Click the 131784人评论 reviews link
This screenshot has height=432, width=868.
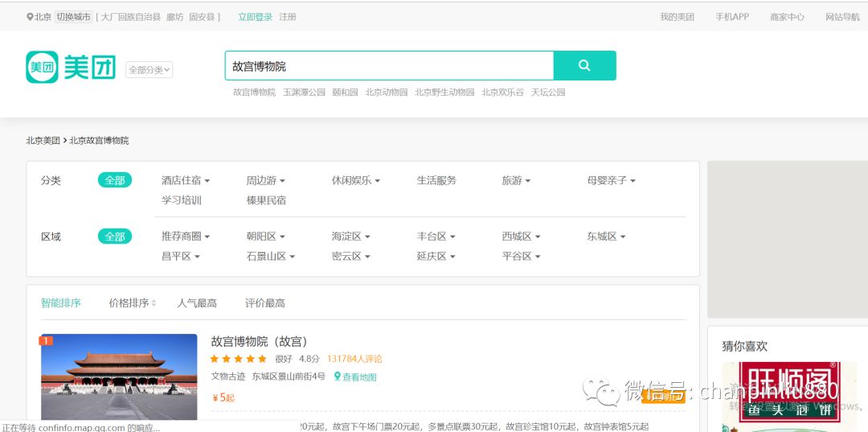pyautogui.click(x=354, y=359)
